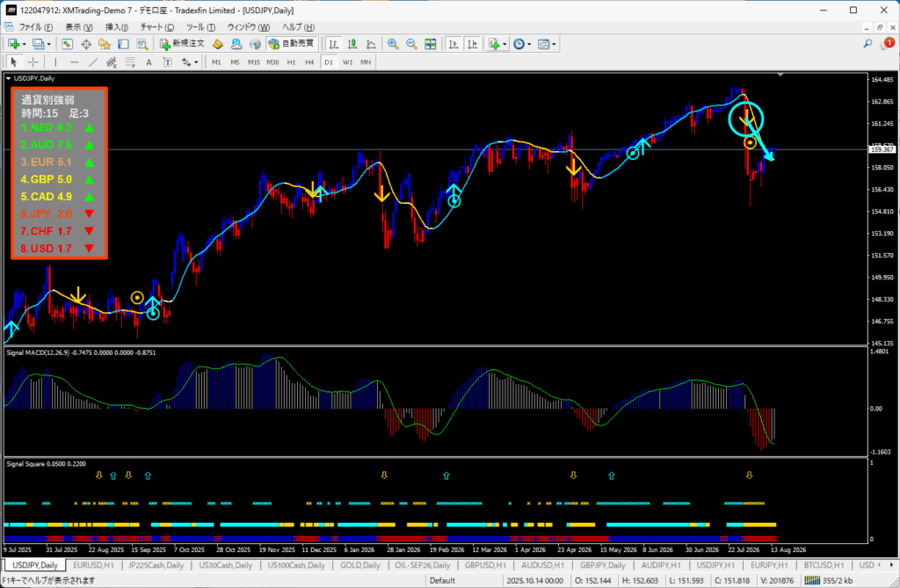This screenshot has width=900, height=588.
Task: Draw a vertical line tool
Action: [x=55, y=62]
